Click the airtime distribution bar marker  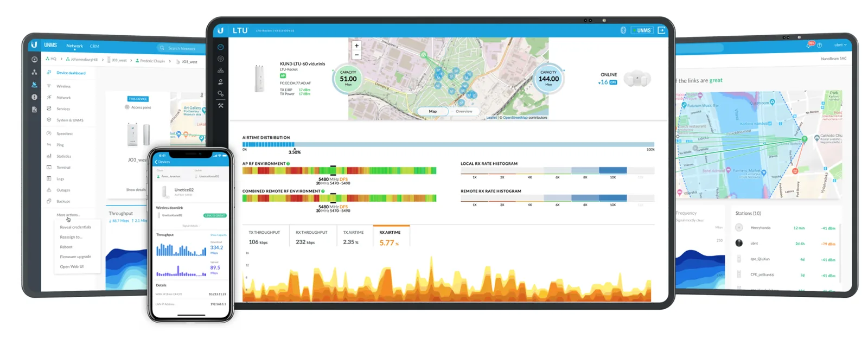click(x=294, y=148)
